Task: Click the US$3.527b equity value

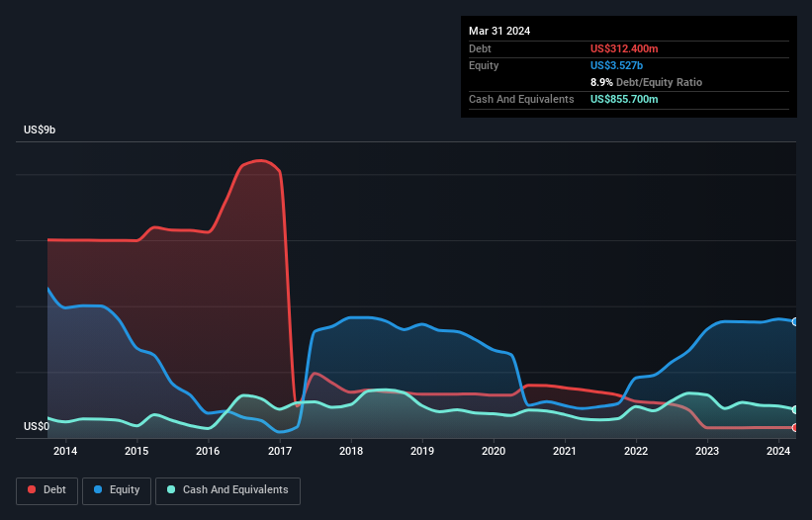Action: tap(616, 65)
